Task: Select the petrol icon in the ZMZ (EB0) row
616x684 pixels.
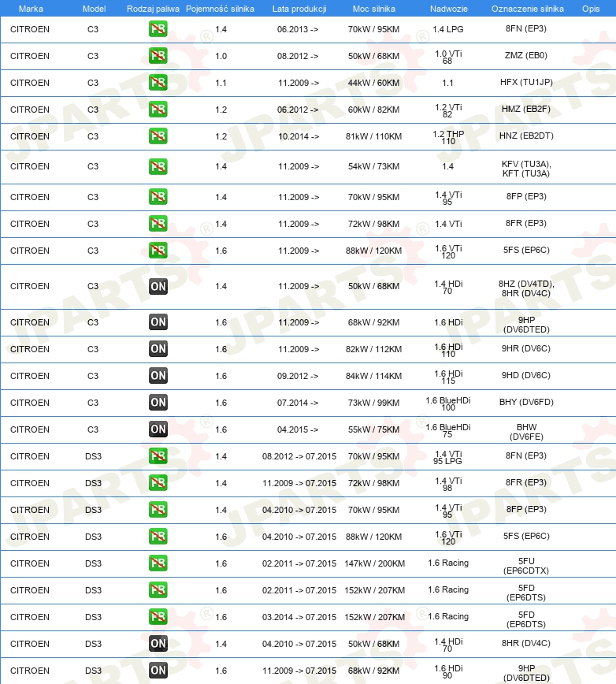Action: pos(158,56)
